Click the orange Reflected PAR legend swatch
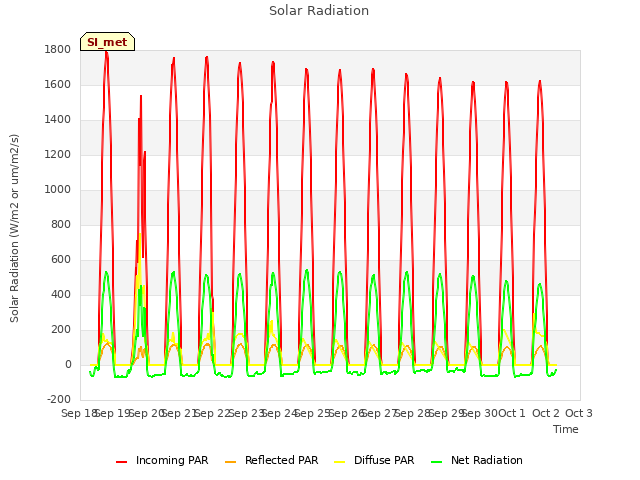The height and width of the screenshot is (480, 640). click(231, 461)
